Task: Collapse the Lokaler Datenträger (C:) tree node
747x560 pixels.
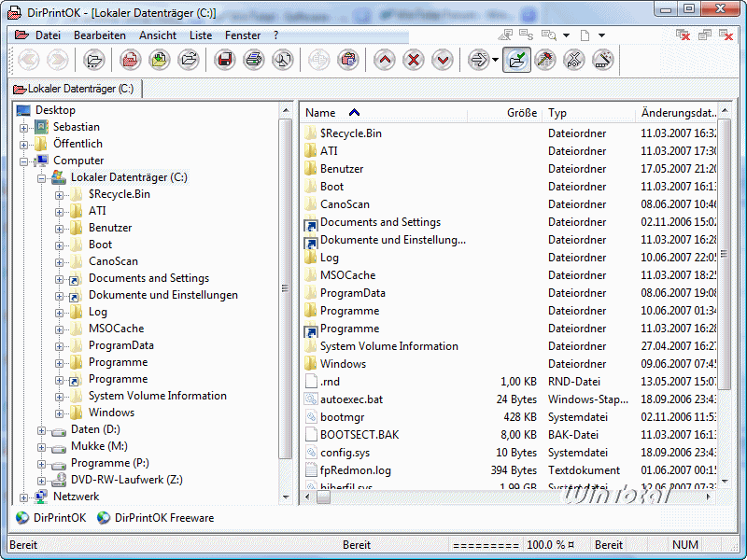Action: [41, 178]
